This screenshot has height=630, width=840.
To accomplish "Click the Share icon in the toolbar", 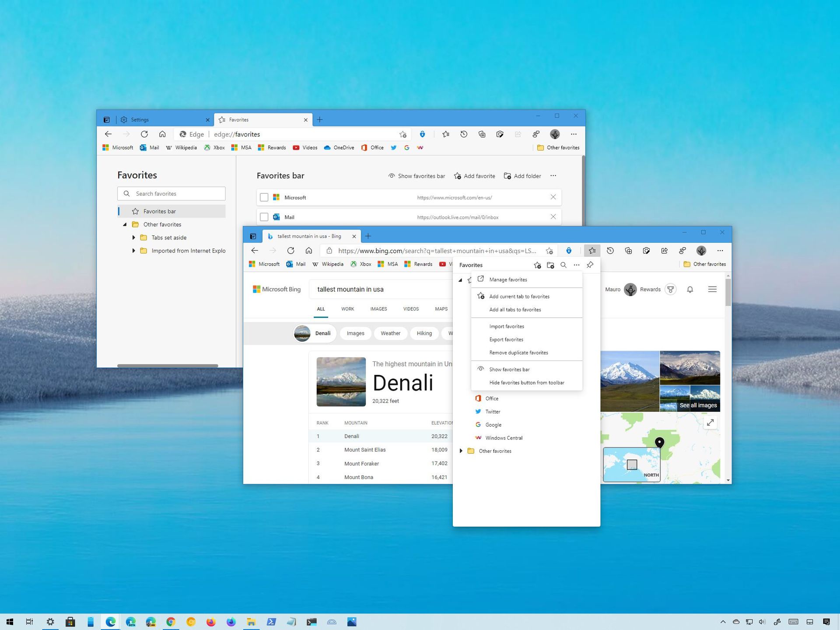I will [664, 250].
